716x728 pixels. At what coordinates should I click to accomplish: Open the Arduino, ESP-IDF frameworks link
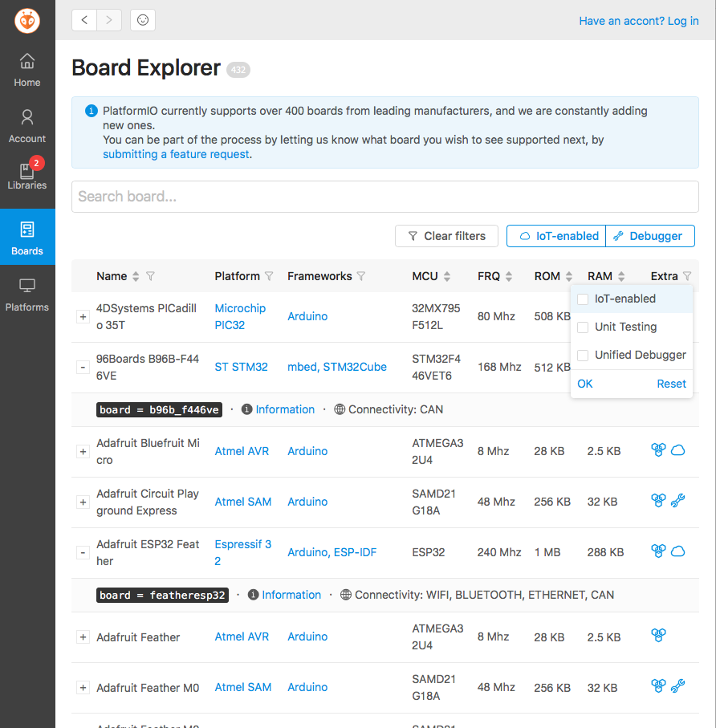332,552
